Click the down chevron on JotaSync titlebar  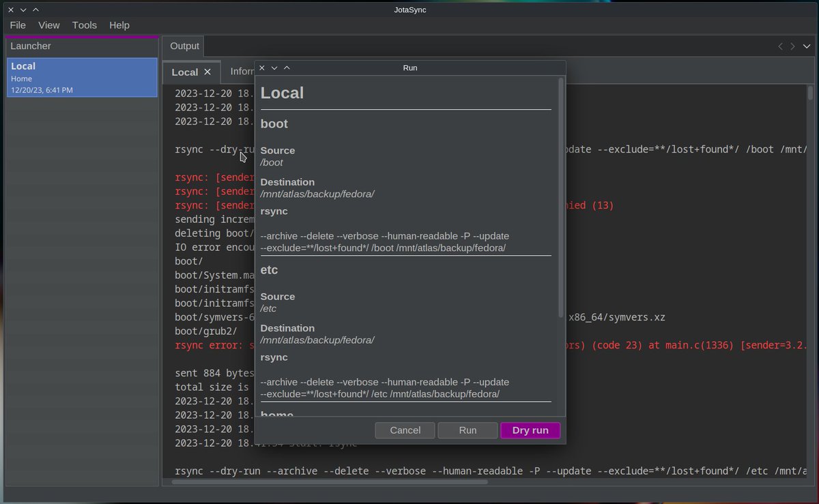point(22,10)
